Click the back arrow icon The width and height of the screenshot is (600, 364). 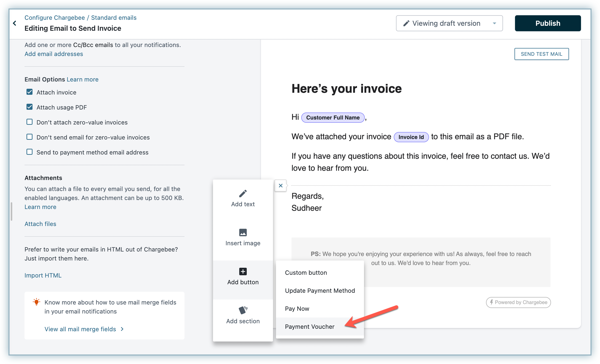point(15,23)
